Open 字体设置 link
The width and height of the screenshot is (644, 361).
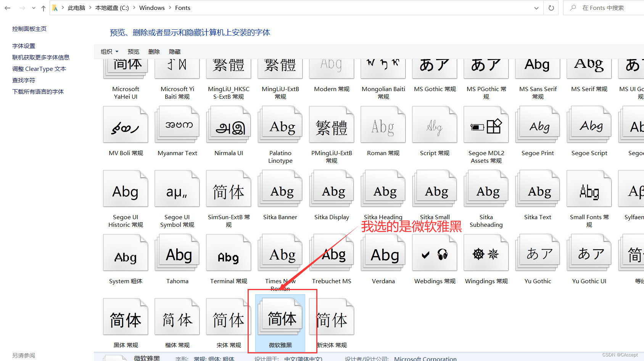tap(24, 46)
